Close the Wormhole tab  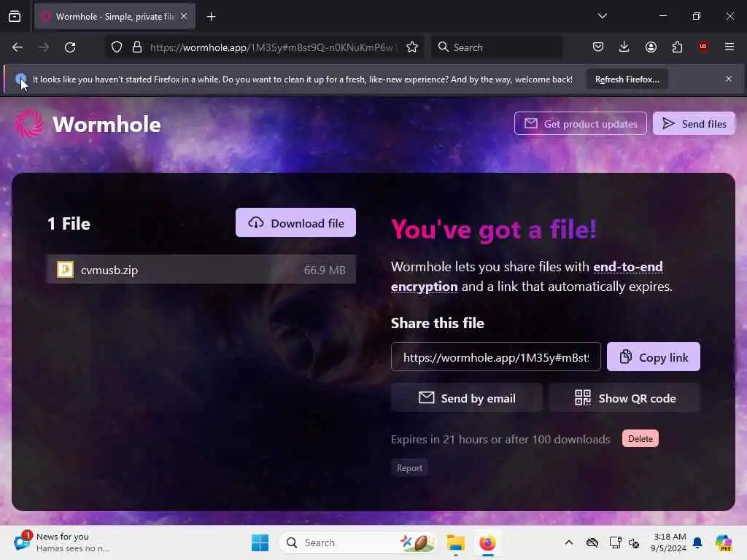tap(184, 16)
